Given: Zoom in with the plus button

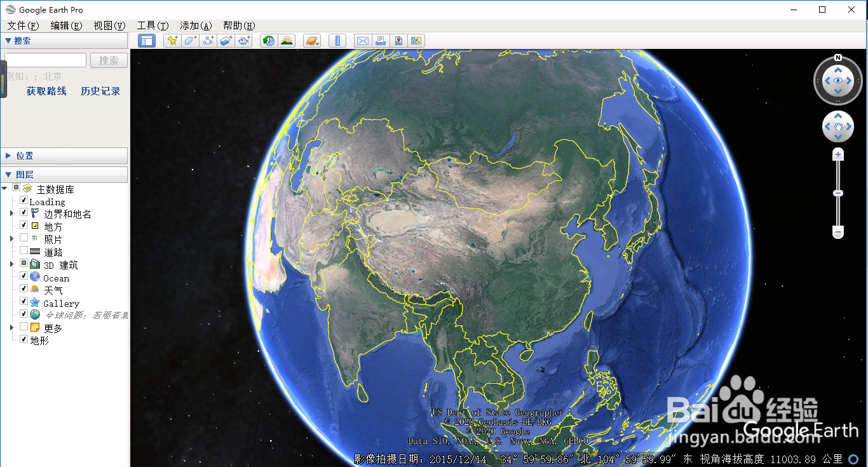Looking at the screenshot, I should coord(838,154).
